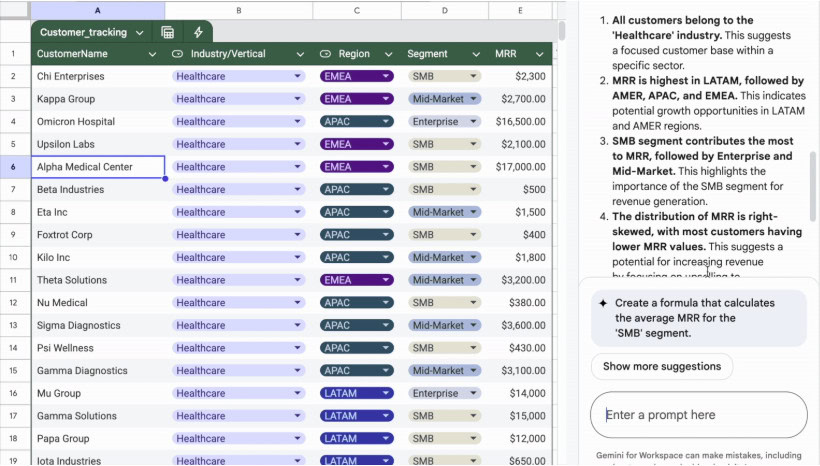
Task: Open the MRR column header dropdown arrow
Action: click(539, 54)
